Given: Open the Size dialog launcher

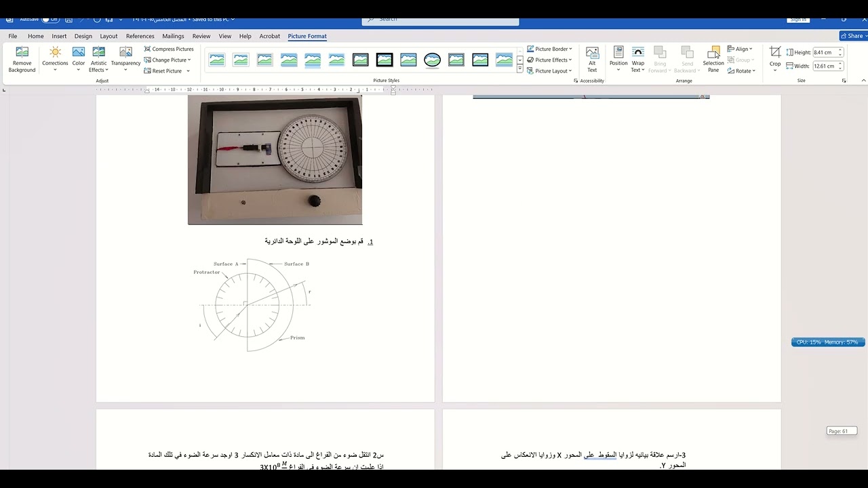Looking at the screenshot, I should pyautogui.click(x=844, y=81).
